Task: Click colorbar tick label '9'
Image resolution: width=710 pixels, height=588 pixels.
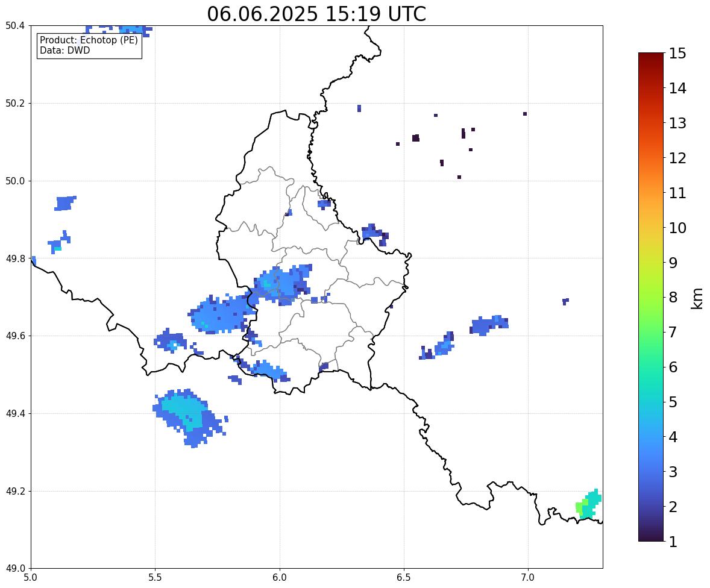Action: tap(673, 263)
